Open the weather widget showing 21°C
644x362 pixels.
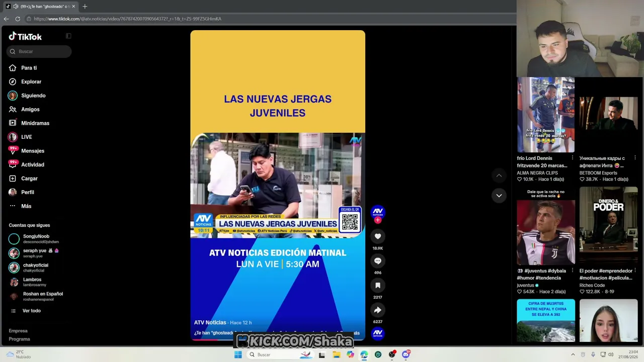click(19, 354)
